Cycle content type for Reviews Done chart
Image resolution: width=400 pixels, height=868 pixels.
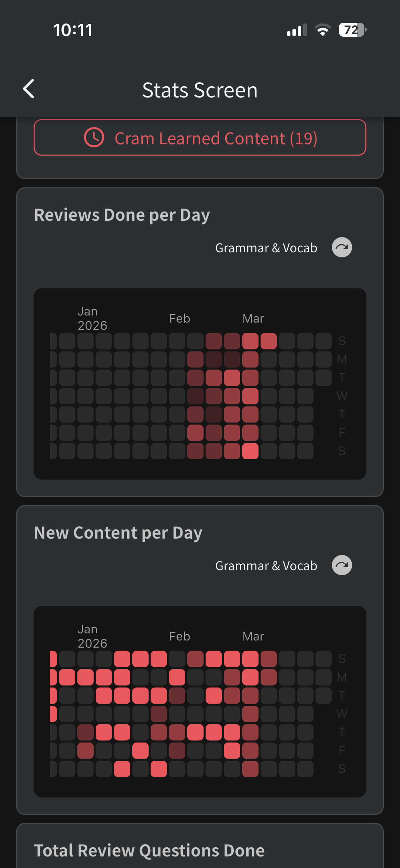[x=342, y=247]
